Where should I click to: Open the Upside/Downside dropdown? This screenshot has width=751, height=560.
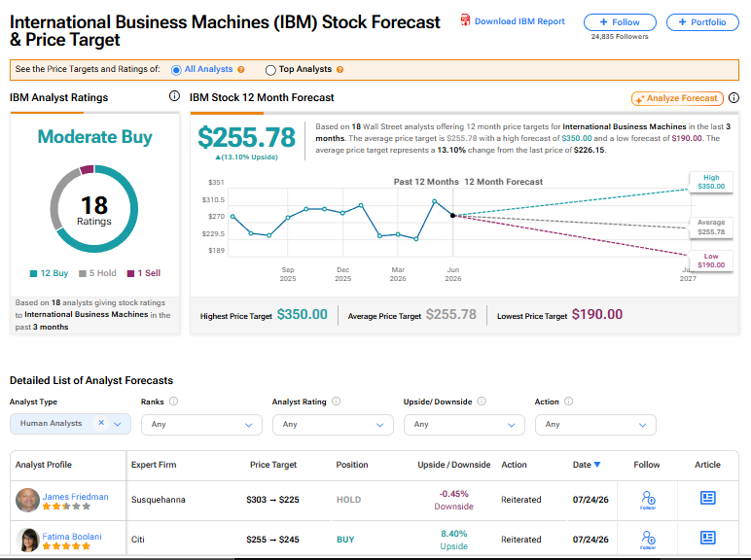pos(464,425)
